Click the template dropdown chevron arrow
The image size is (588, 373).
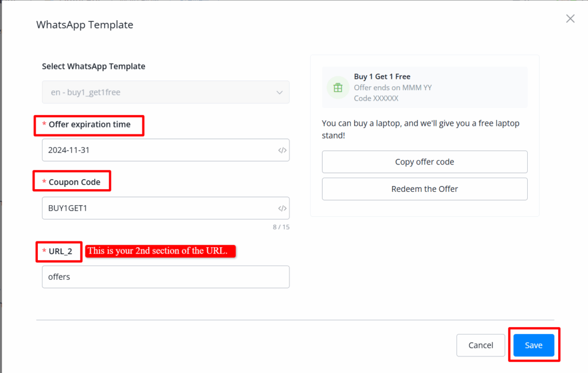click(280, 93)
